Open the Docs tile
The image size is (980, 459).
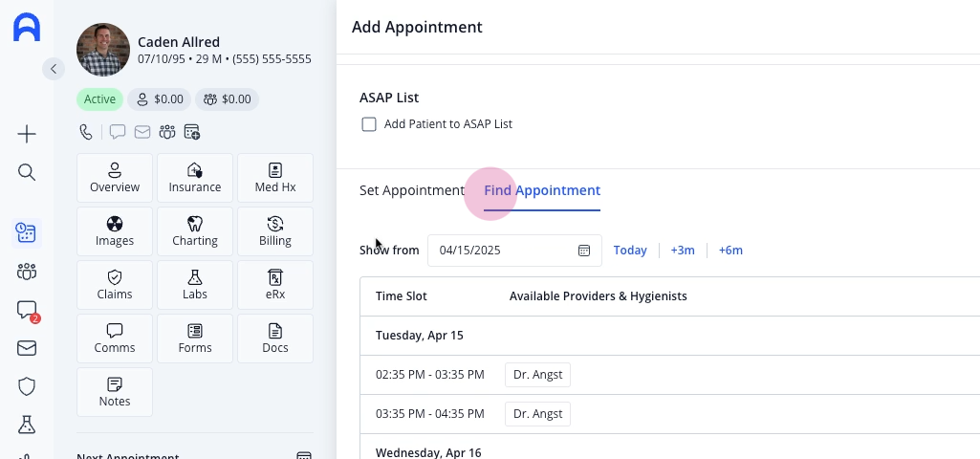(x=275, y=339)
